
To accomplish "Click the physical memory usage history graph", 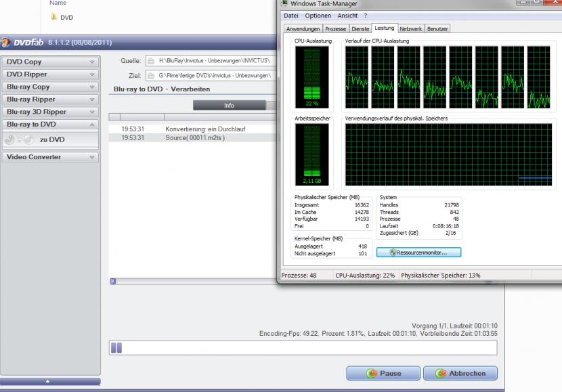I will (x=449, y=154).
